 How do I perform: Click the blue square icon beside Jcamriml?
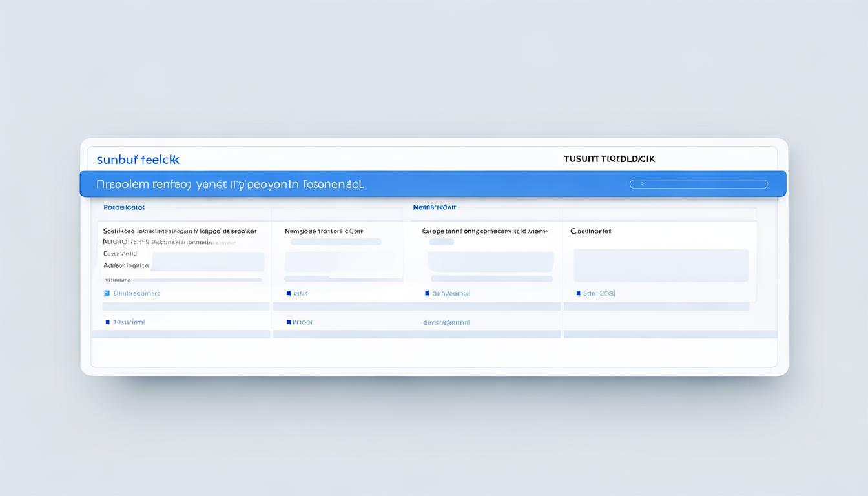(x=107, y=322)
